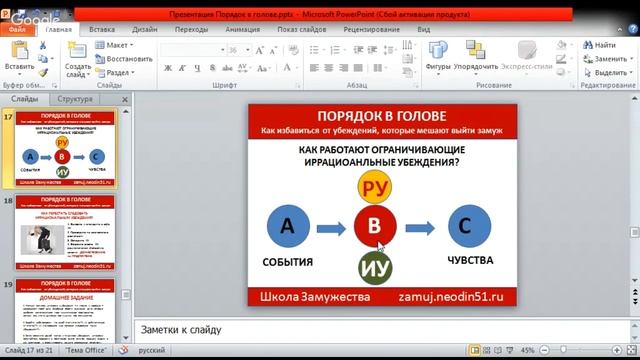Viewport: 640px width, 360px height.
Task: Toggle underline Ч formatting
Action: (197, 68)
